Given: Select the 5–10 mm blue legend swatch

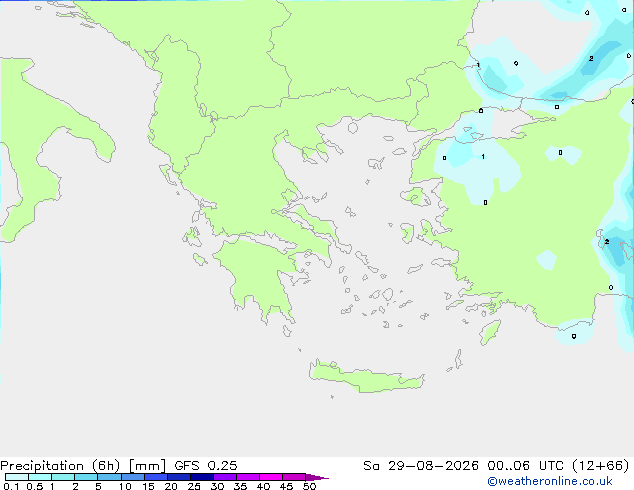Looking at the screenshot, I should click(x=109, y=477).
